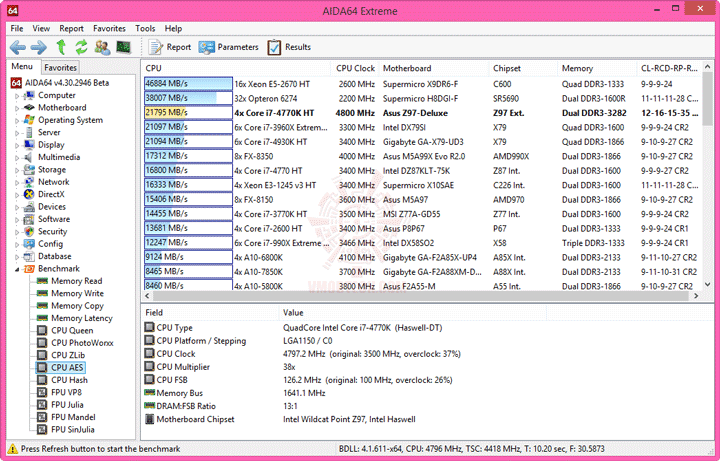720x461 pixels.
Task: Open the Database category
Action: tap(55, 256)
